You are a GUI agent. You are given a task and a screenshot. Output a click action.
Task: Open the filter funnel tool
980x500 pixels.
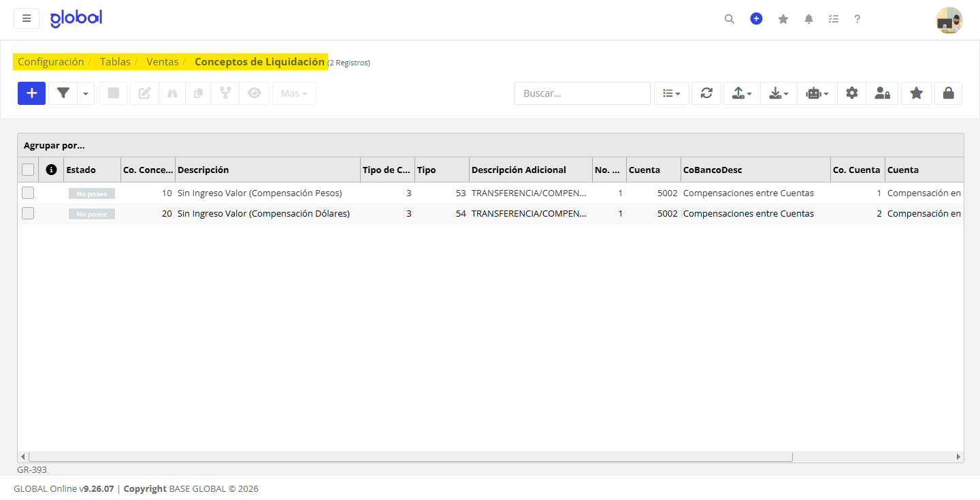63,93
